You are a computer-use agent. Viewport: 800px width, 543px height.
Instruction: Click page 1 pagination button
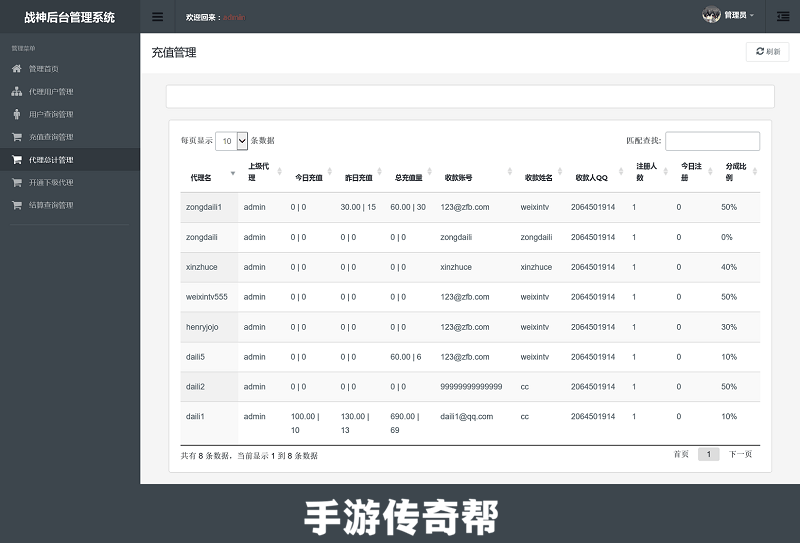708,454
